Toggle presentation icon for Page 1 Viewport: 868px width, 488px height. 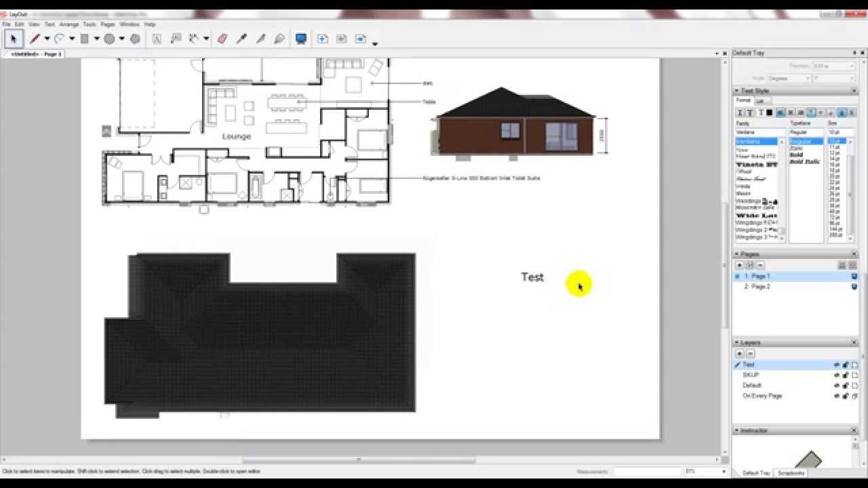[x=854, y=277]
